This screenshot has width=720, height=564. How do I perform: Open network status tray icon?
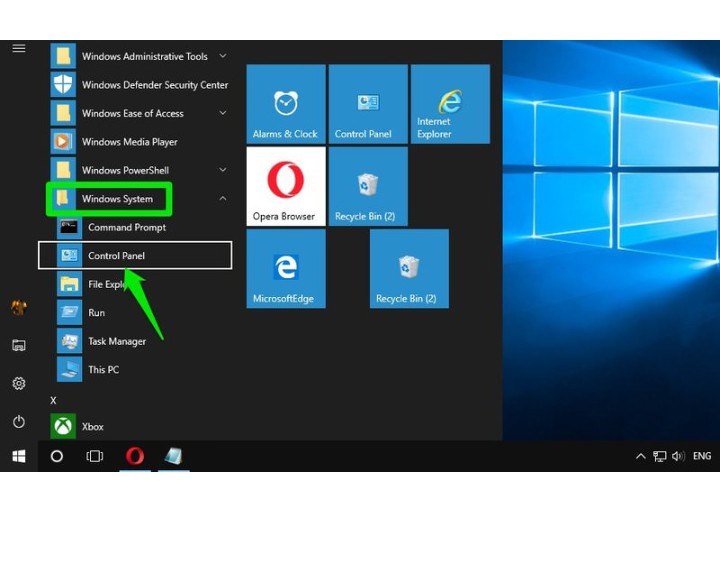pos(659,456)
